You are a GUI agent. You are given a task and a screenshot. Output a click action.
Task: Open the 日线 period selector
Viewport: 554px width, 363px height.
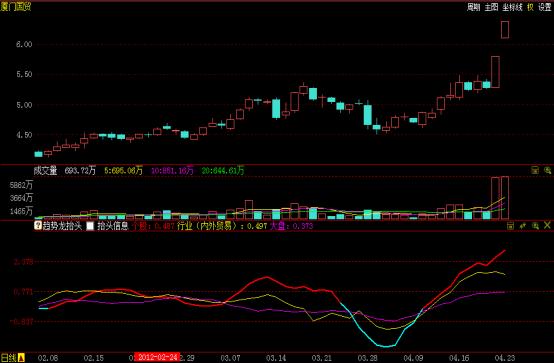tap(9, 358)
